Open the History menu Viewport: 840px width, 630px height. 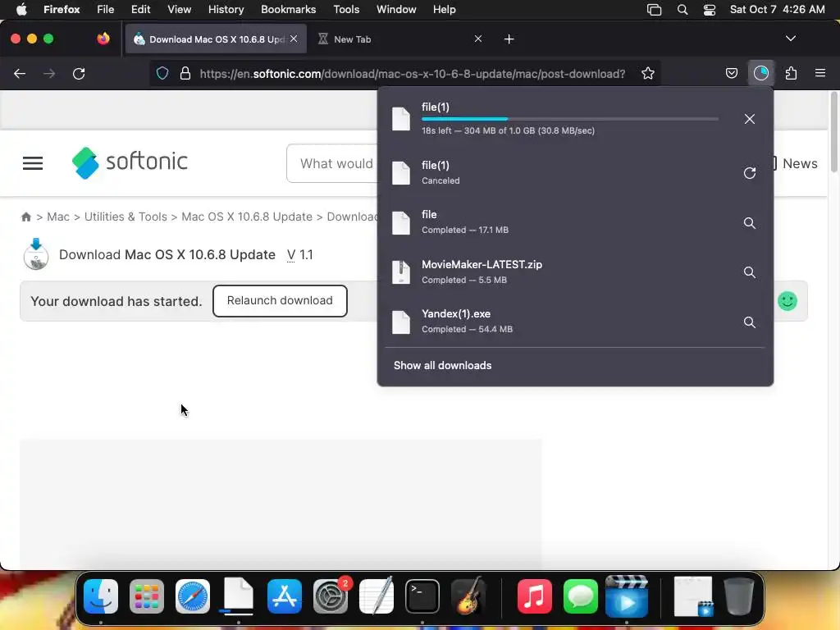click(226, 9)
